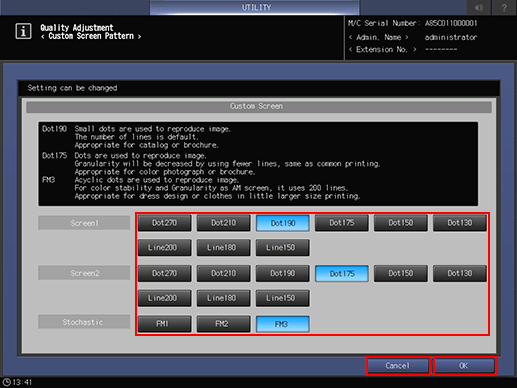Select Dot210 for Screen1
The width and height of the screenshot is (517, 388).
[224, 223]
